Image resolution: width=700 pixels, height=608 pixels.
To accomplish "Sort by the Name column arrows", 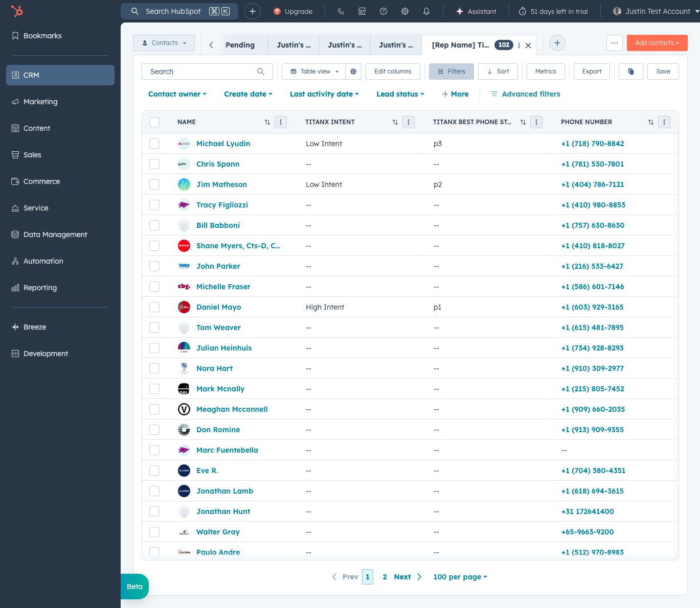I will (x=267, y=122).
